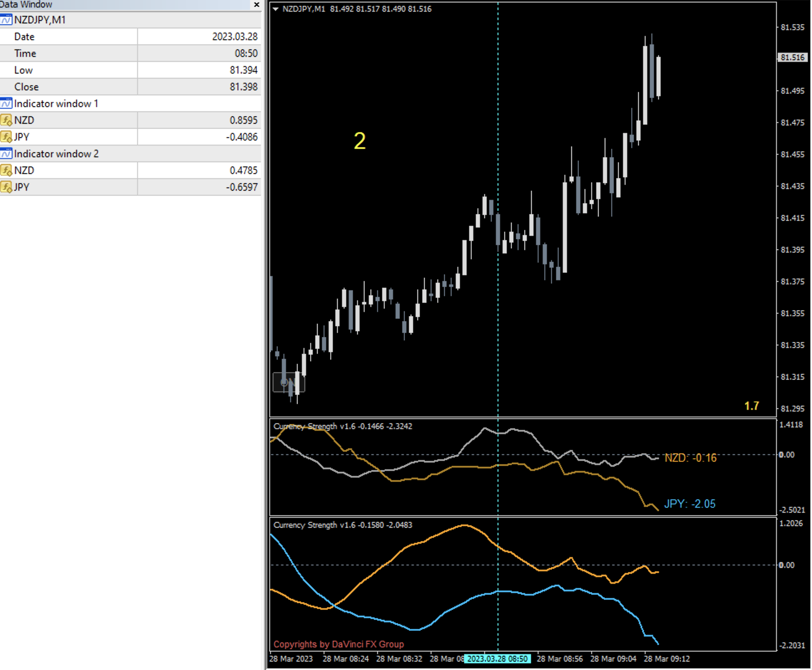Open the chart menu triangle beside NZDJPY,M1
This screenshot has height=670, width=812.
coord(276,9)
